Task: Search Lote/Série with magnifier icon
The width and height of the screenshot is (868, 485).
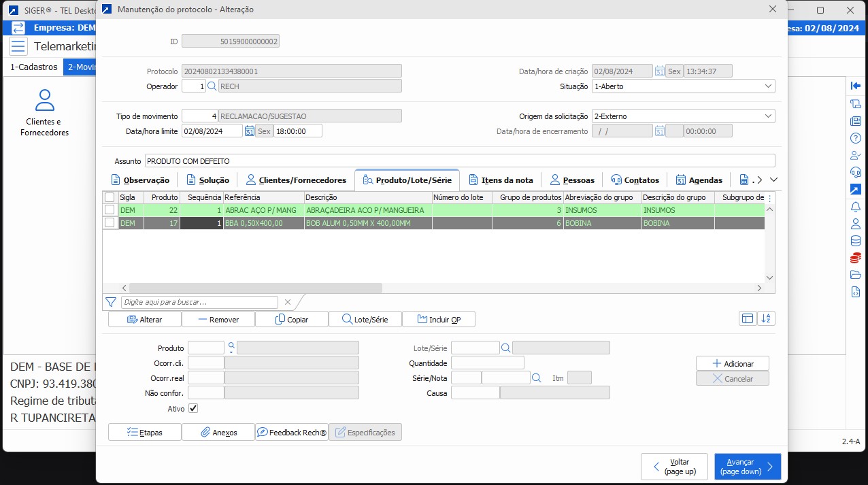Action: point(505,348)
